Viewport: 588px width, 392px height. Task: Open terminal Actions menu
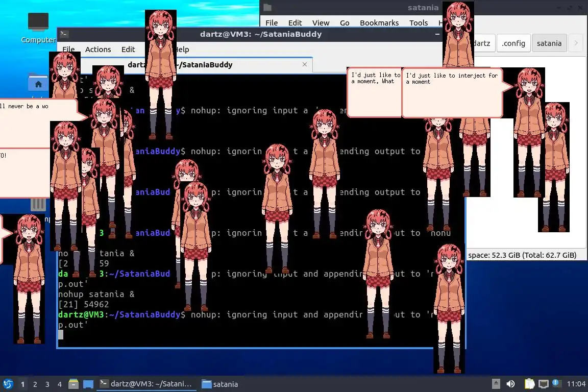(x=98, y=49)
